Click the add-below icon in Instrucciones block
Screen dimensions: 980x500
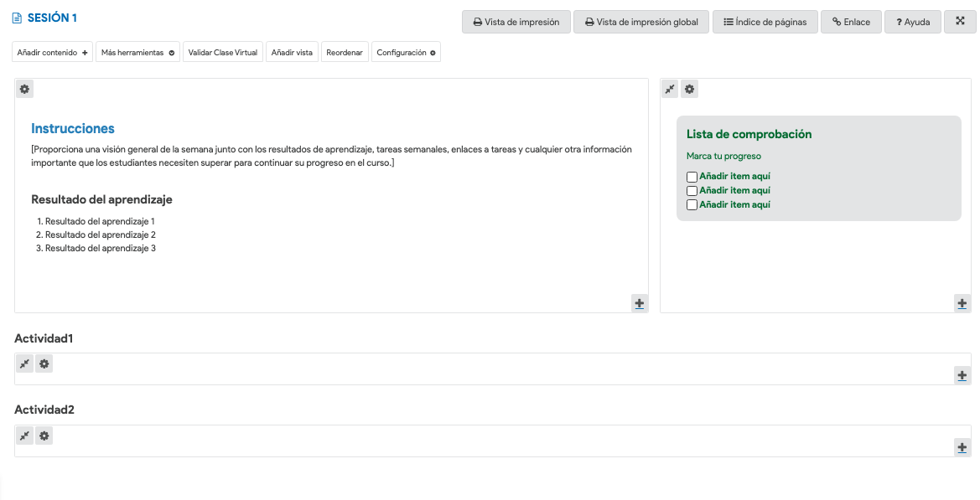click(640, 304)
